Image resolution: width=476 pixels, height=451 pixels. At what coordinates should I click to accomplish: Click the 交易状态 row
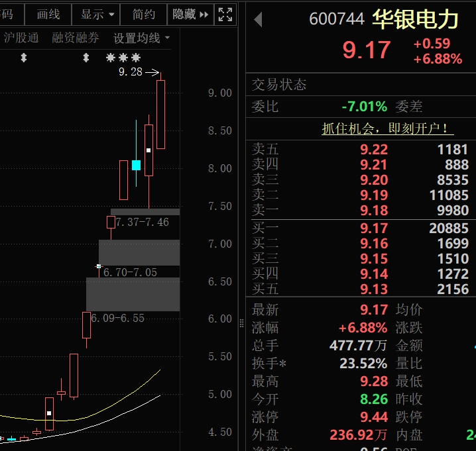coord(361,85)
